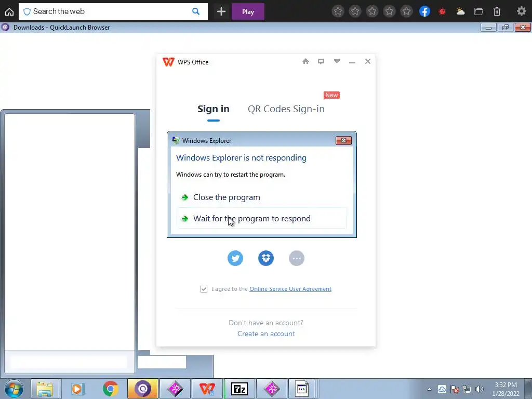Toggle the user agreement checkbox

[x=204, y=289]
